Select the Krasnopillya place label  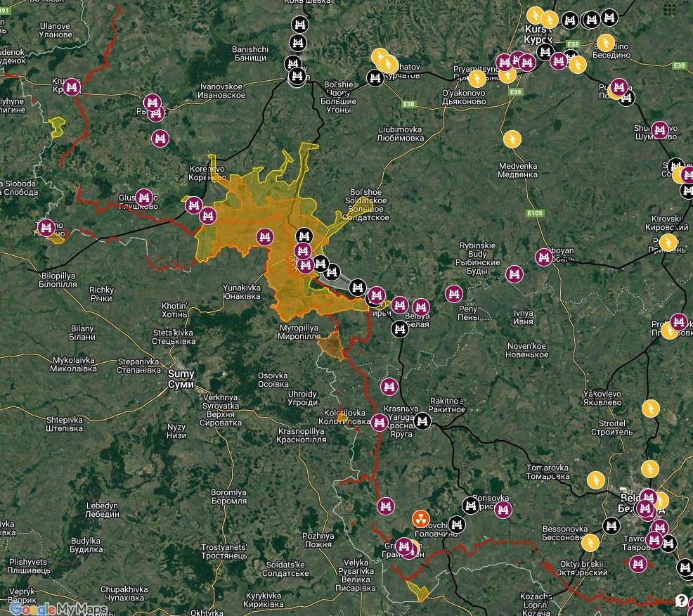[302, 435]
